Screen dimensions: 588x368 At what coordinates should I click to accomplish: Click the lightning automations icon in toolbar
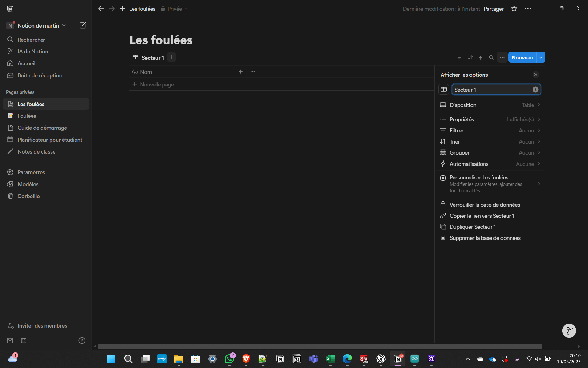[x=481, y=57]
